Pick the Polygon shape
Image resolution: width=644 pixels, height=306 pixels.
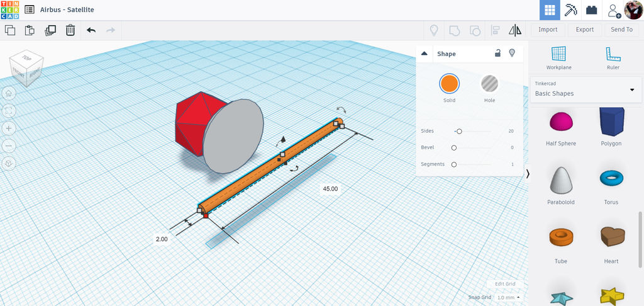point(611,127)
